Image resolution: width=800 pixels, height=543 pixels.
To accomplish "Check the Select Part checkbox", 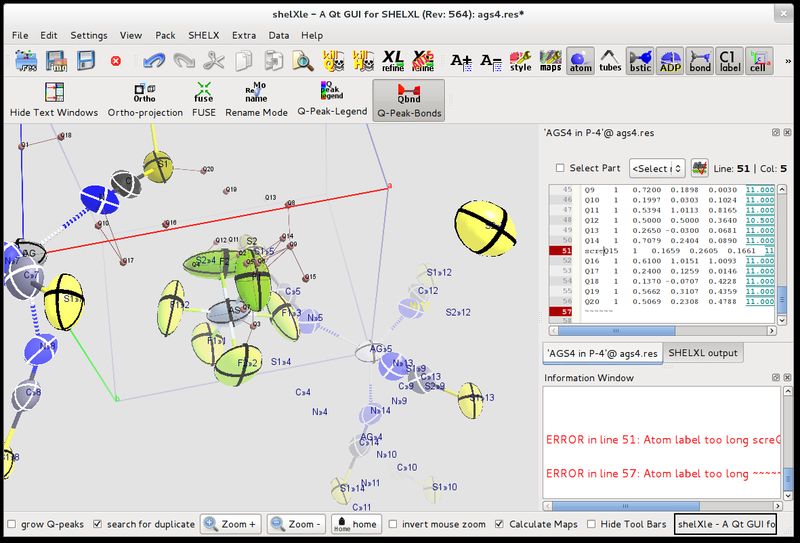I will click(x=560, y=168).
